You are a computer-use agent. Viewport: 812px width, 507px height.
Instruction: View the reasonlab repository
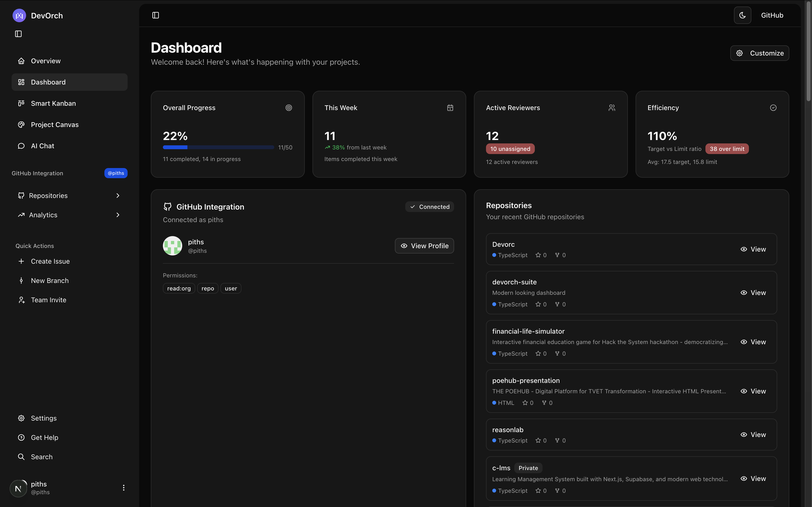click(x=753, y=435)
